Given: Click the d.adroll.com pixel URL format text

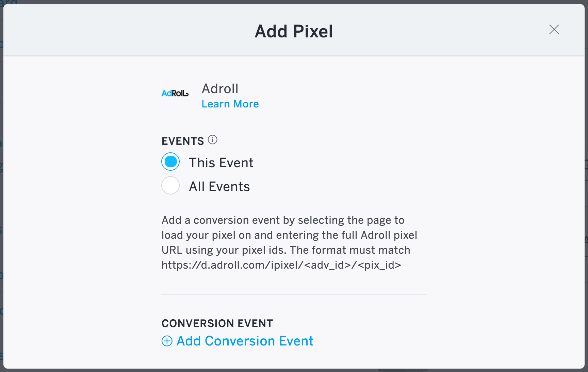Looking at the screenshot, I should pyautogui.click(x=281, y=265).
